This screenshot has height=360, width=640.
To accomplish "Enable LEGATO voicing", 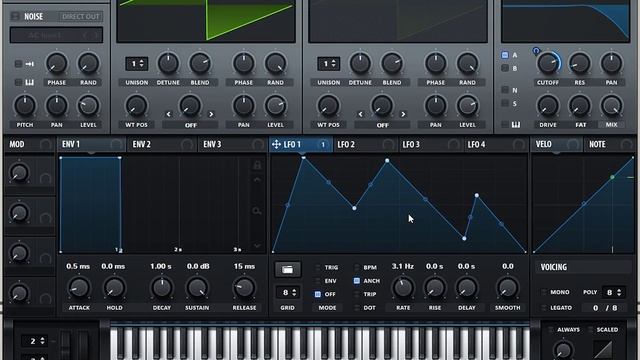I will coord(543,307).
